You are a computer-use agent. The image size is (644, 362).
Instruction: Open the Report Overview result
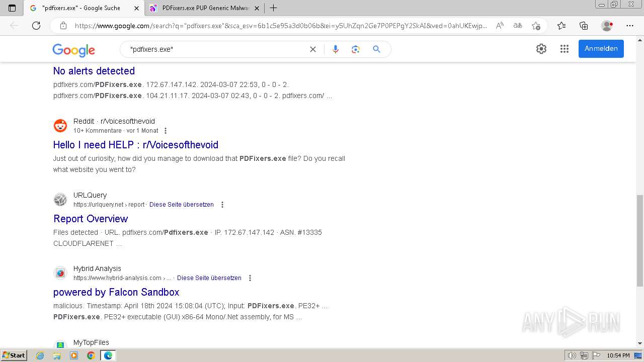[x=91, y=219]
